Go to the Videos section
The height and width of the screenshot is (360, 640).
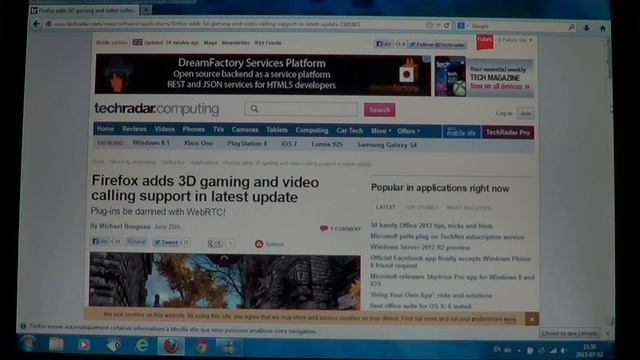tap(164, 129)
